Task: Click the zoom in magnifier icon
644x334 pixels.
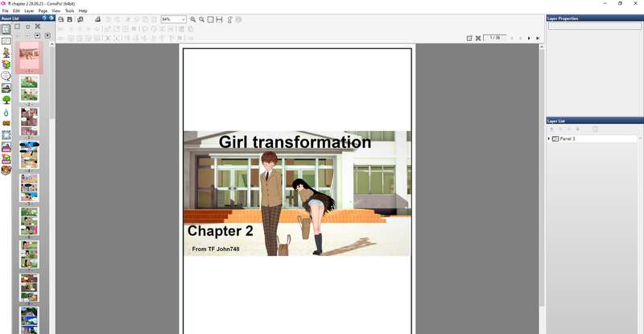Action: coord(192,19)
